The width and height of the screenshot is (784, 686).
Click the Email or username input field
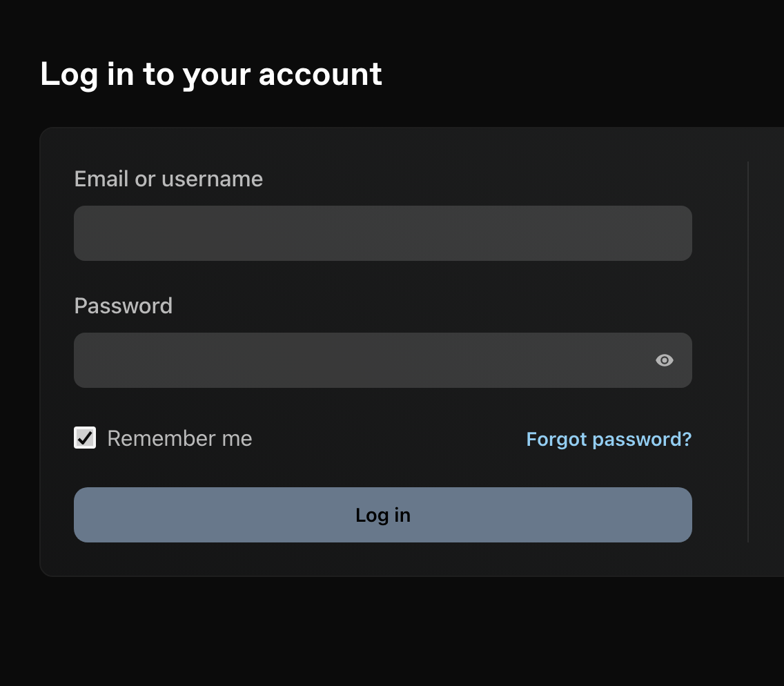tap(383, 233)
